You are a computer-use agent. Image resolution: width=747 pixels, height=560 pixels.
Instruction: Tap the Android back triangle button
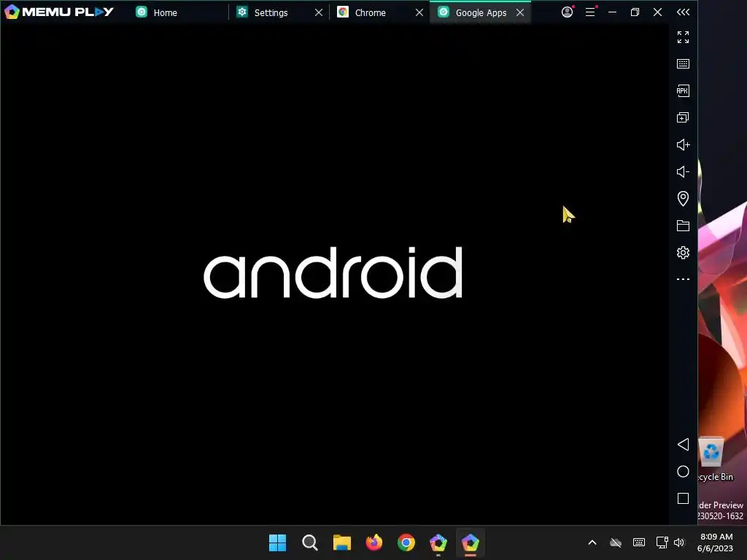click(x=683, y=444)
